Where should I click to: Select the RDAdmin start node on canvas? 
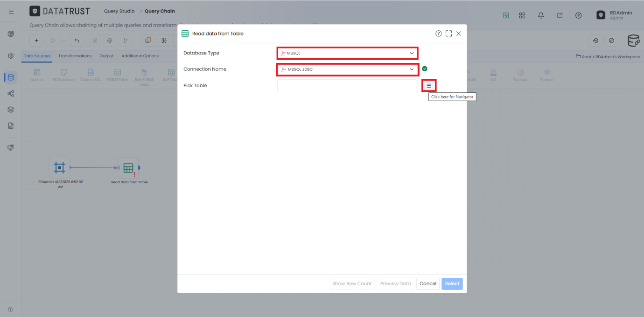pyautogui.click(x=59, y=167)
